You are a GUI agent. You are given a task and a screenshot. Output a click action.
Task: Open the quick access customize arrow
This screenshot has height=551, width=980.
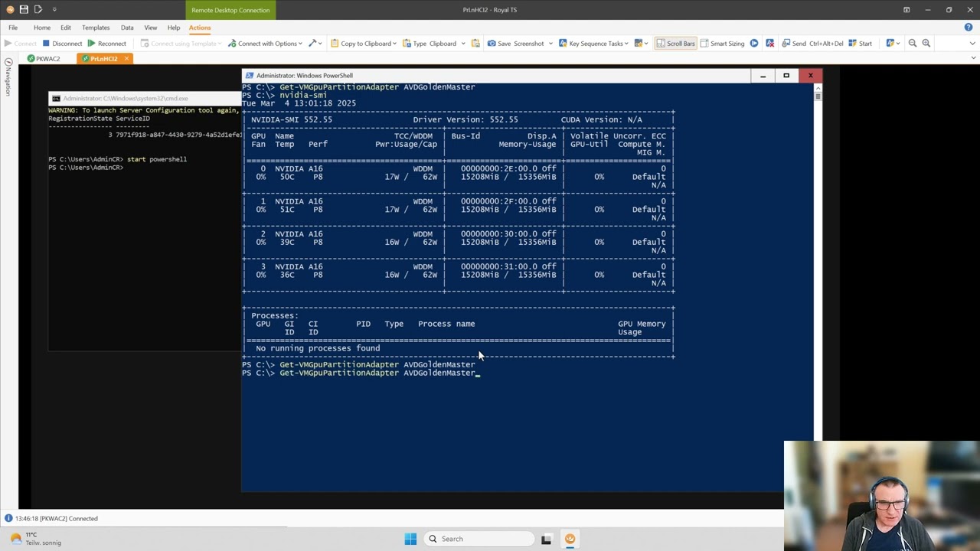click(x=54, y=10)
